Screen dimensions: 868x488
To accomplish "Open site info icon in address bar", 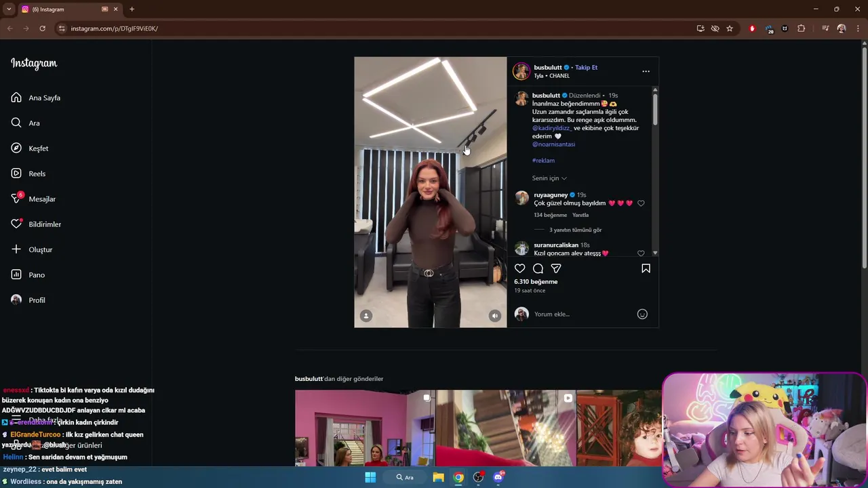I will pyautogui.click(x=62, y=28).
